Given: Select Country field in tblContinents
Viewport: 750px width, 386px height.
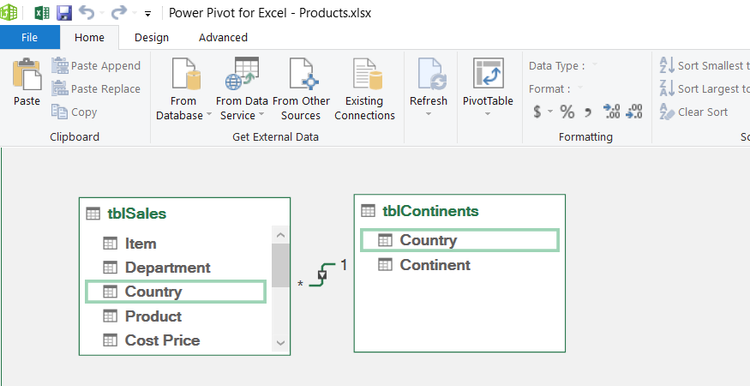Looking at the screenshot, I should [459, 240].
